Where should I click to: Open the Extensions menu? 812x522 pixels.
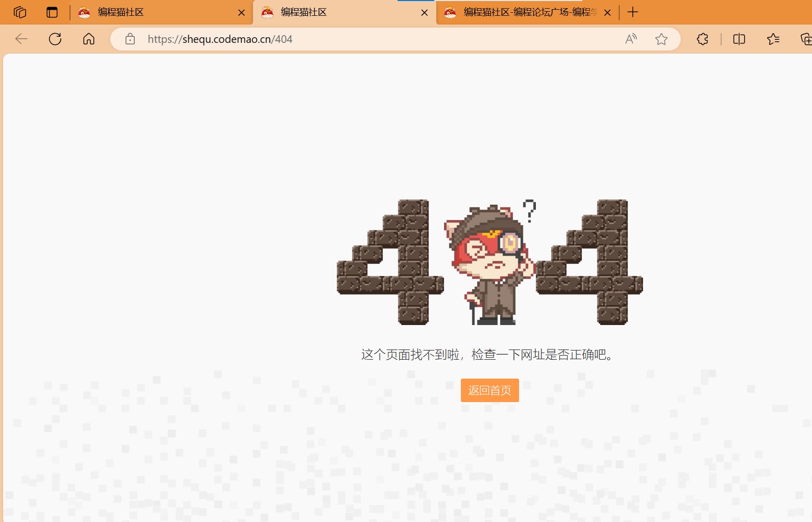click(x=703, y=39)
